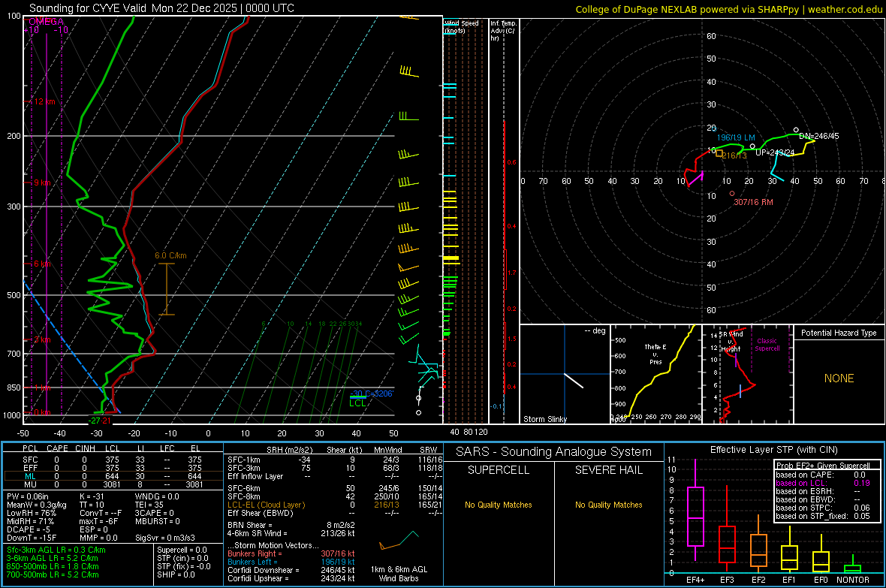Image resolution: width=886 pixels, height=588 pixels.
Task: Click the orange square marker on the hodograph
Action: [x=719, y=153]
